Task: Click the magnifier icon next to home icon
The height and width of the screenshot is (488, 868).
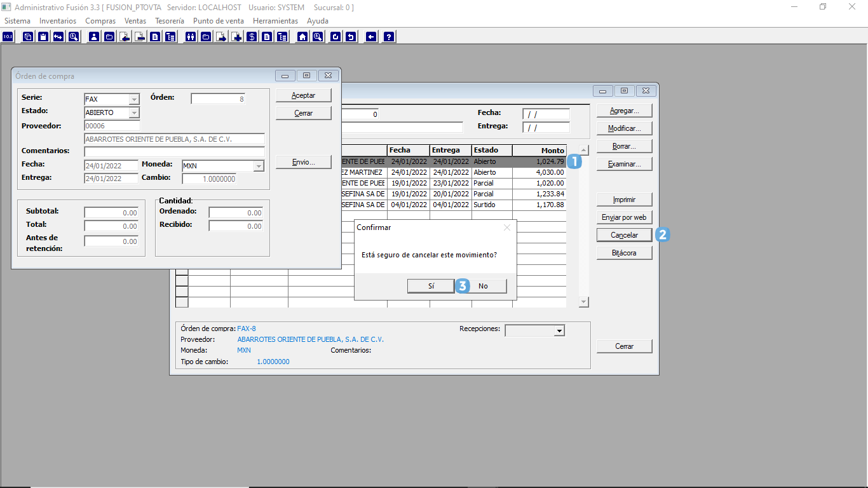Action: [x=318, y=37]
